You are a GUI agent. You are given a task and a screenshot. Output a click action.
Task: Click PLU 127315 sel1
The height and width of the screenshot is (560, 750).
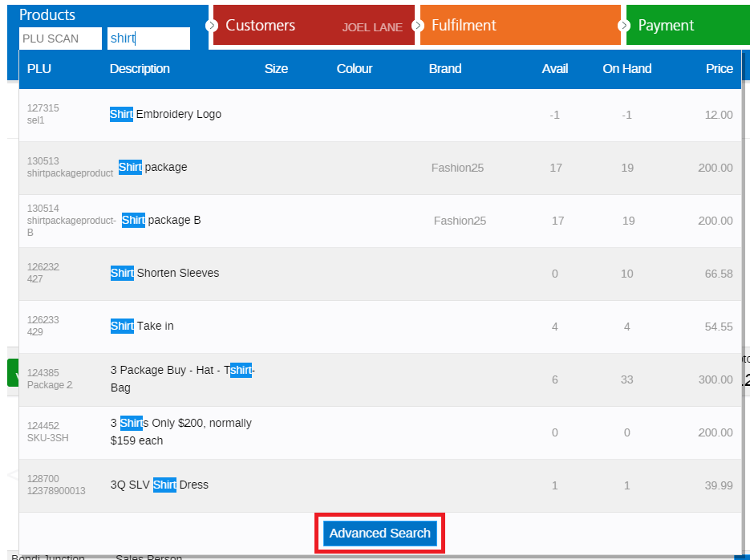(x=43, y=114)
